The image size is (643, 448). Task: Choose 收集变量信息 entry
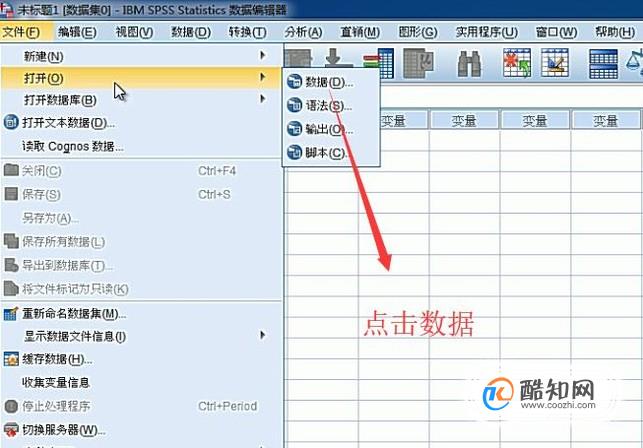(141, 383)
